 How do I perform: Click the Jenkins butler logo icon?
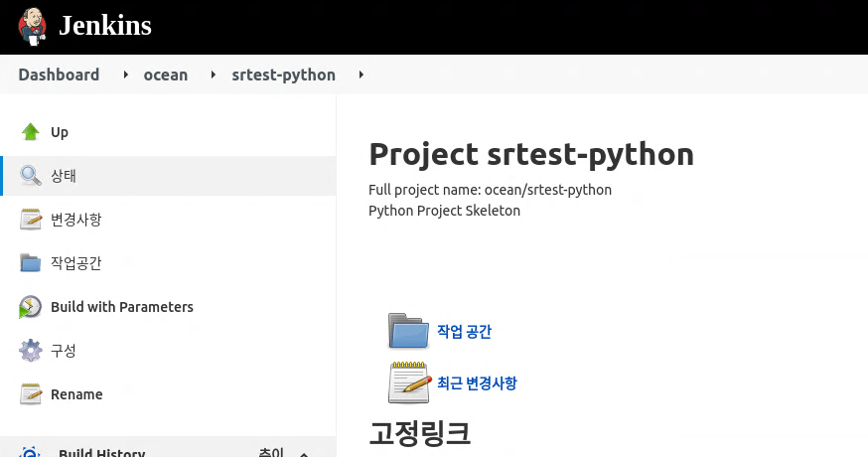click(x=32, y=26)
